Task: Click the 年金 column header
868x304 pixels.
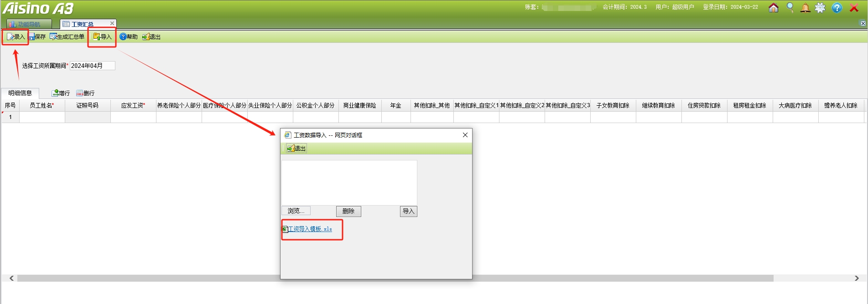Action: click(396, 105)
